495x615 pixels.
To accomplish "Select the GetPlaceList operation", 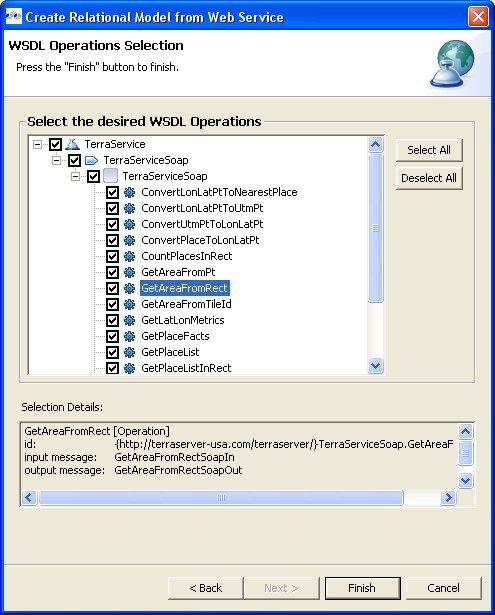I will click(170, 352).
